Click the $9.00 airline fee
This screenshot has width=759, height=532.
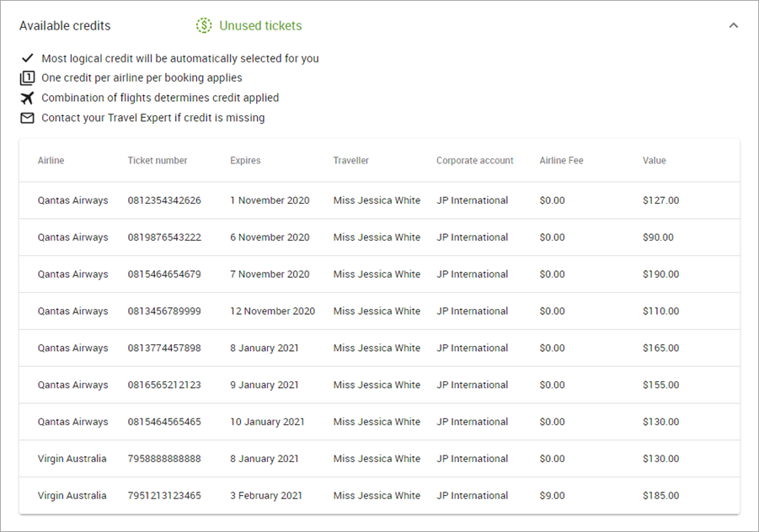click(553, 496)
